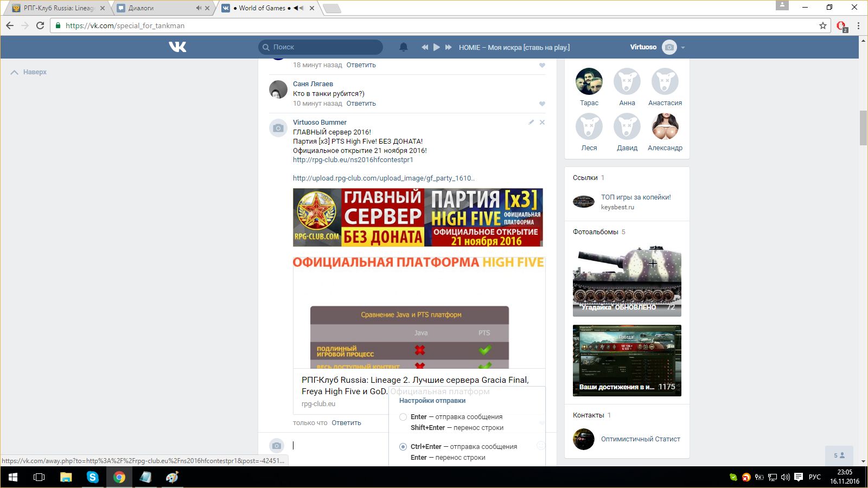
Task: Click into the comment text field
Action: tap(340, 446)
